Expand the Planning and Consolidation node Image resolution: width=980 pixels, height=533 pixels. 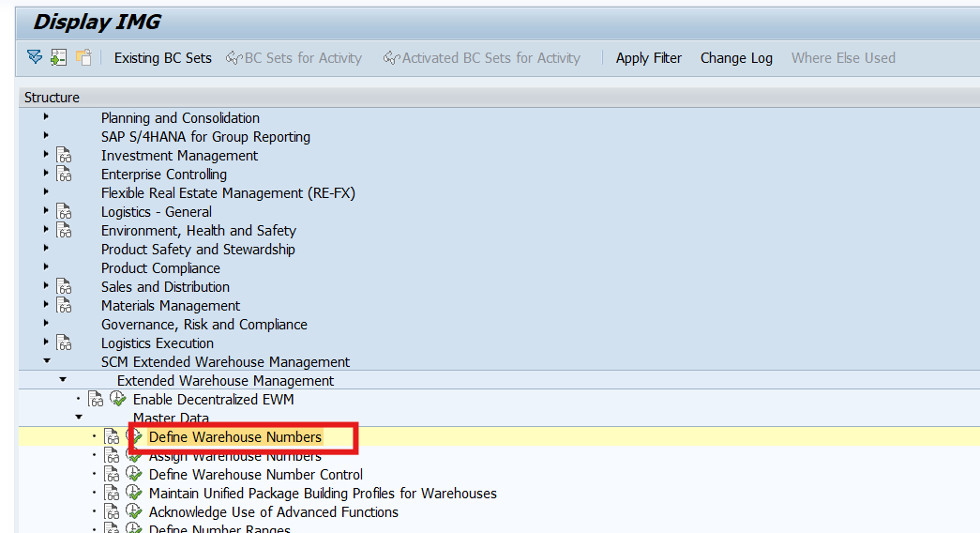46,116
